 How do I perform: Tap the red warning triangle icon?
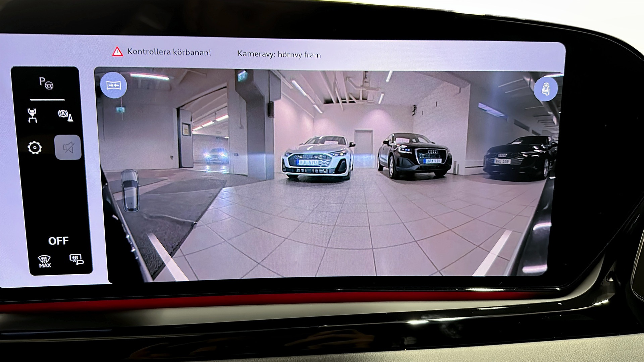point(117,52)
